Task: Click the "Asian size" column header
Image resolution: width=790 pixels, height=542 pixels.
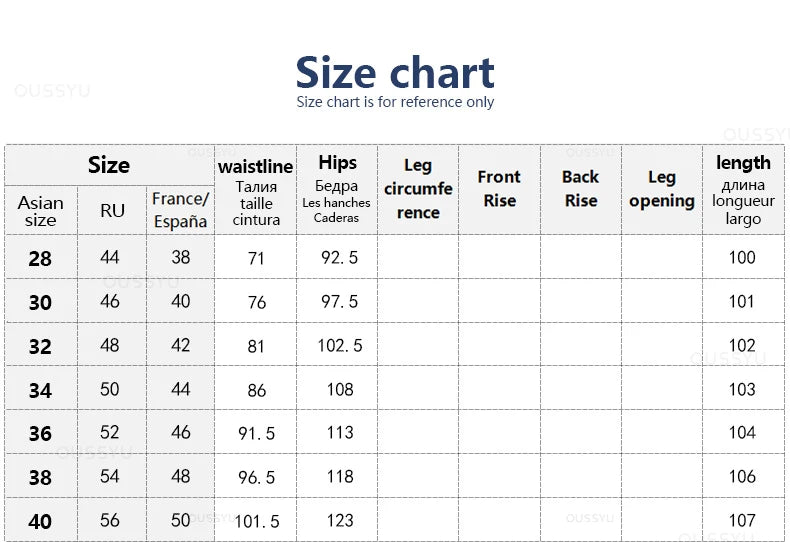Action: click(40, 211)
